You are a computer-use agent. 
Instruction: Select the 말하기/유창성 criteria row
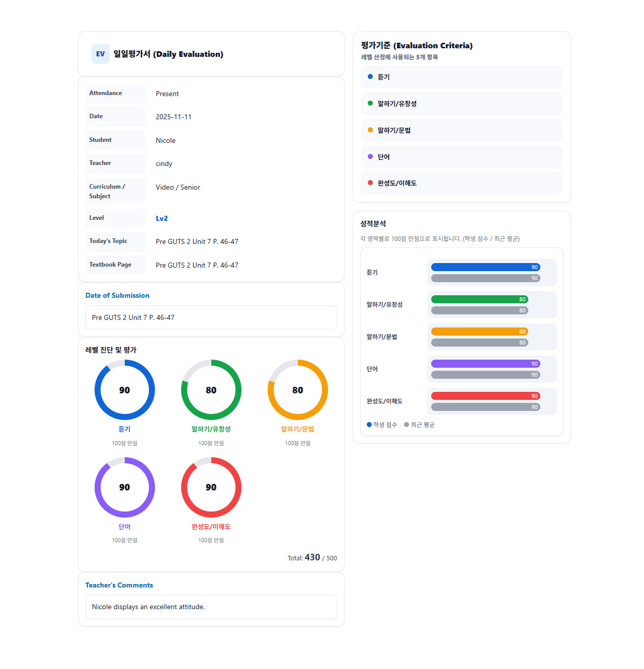click(461, 104)
